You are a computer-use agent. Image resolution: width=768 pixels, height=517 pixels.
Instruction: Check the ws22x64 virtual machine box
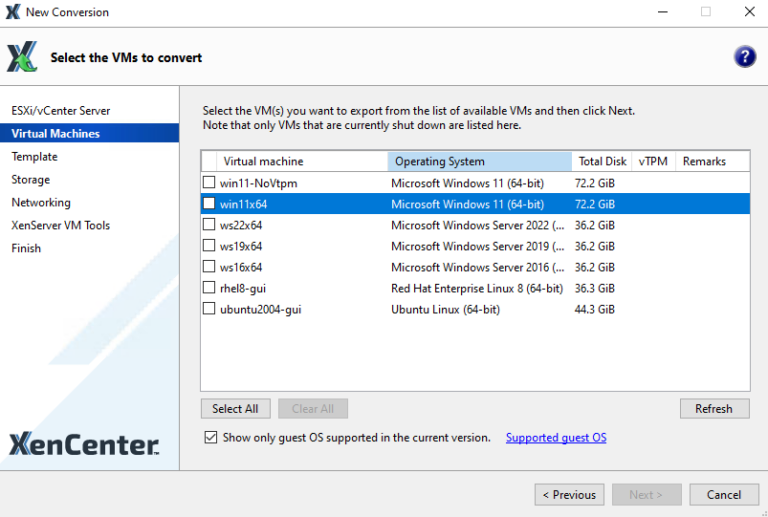tap(209, 225)
